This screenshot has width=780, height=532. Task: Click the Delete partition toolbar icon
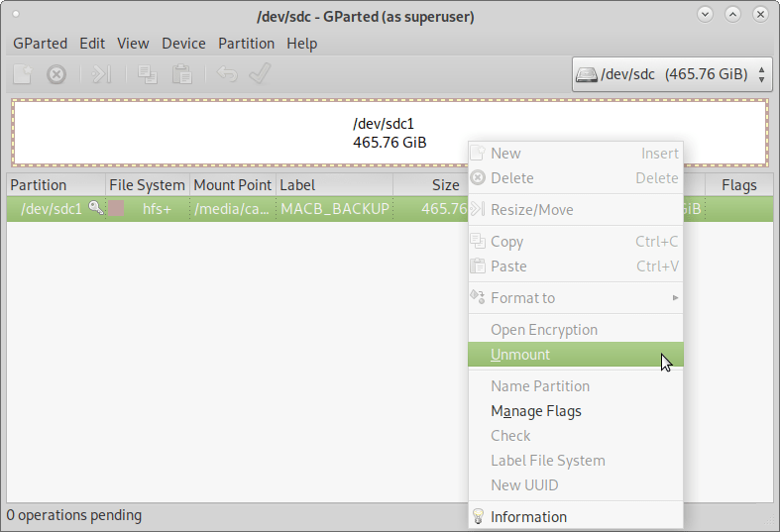(x=56, y=74)
